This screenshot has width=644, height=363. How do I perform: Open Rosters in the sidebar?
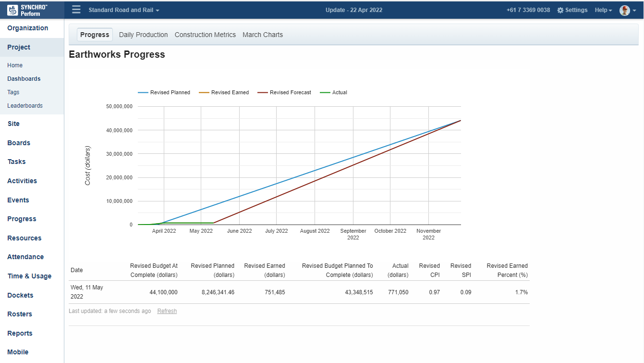(20, 314)
